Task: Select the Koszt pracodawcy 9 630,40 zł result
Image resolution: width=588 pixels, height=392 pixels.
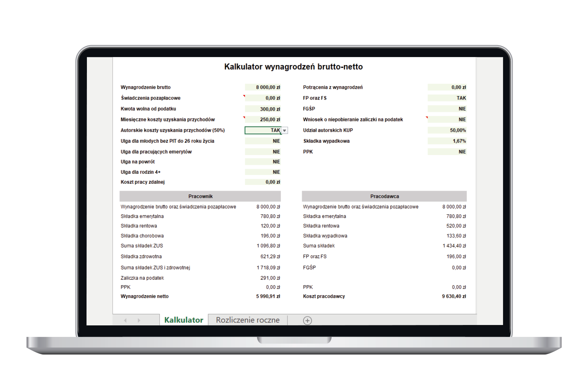Action: [x=454, y=296]
